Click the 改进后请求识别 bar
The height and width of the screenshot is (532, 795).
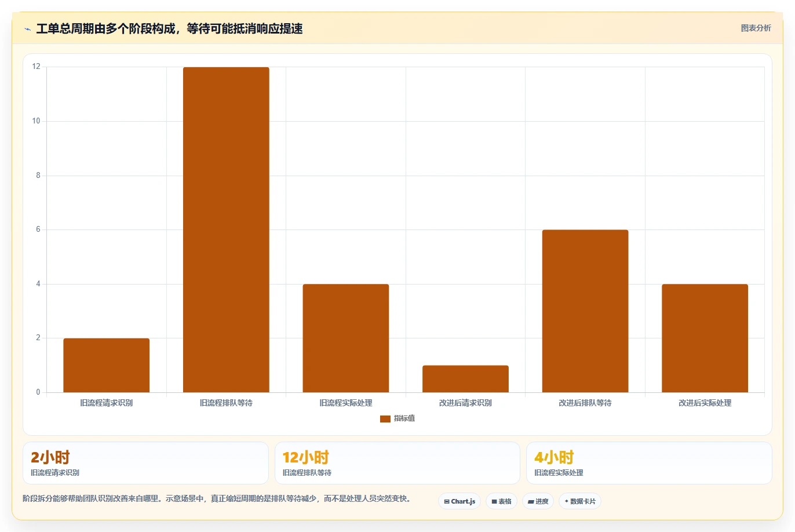click(x=465, y=379)
